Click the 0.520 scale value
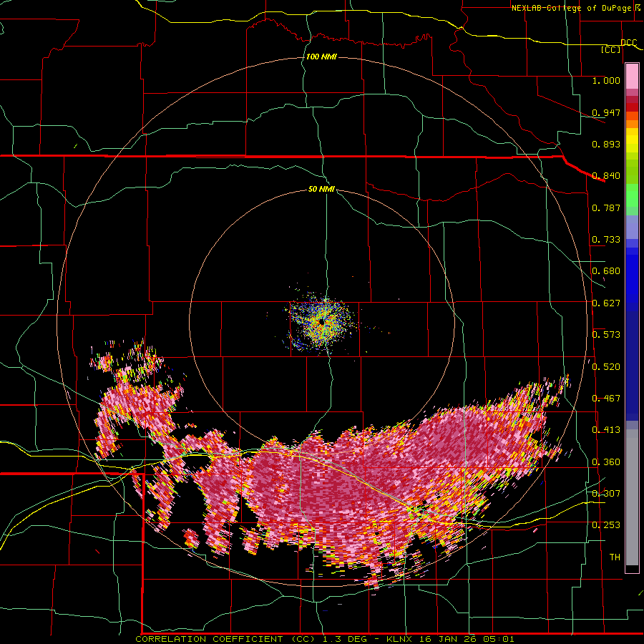The height and width of the screenshot is (644, 644). tap(606, 367)
